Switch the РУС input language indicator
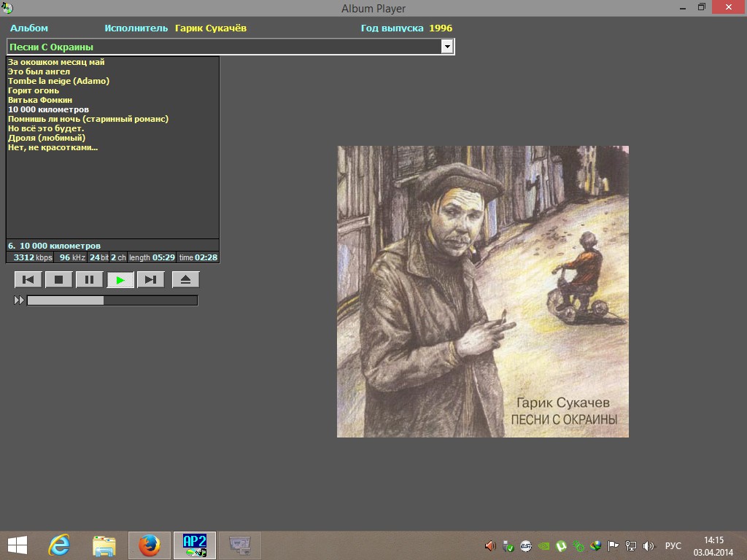The image size is (747, 560). (673, 545)
